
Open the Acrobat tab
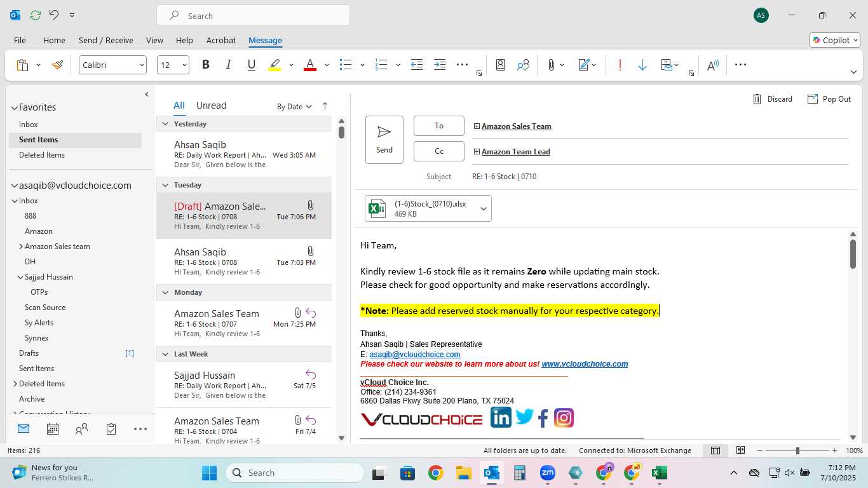[x=221, y=40]
